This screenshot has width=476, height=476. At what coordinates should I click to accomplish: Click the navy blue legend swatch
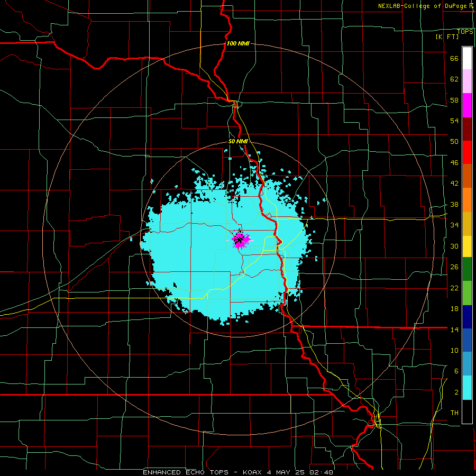tap(467, 317)
